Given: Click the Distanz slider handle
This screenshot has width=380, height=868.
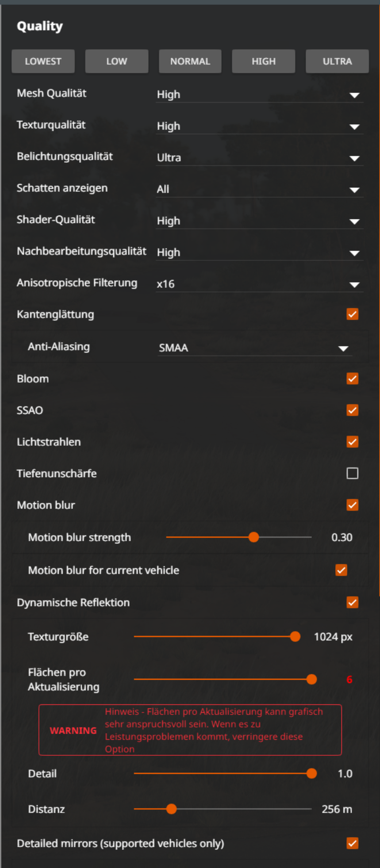Looking at the screenshot, I should click(171, 809).
